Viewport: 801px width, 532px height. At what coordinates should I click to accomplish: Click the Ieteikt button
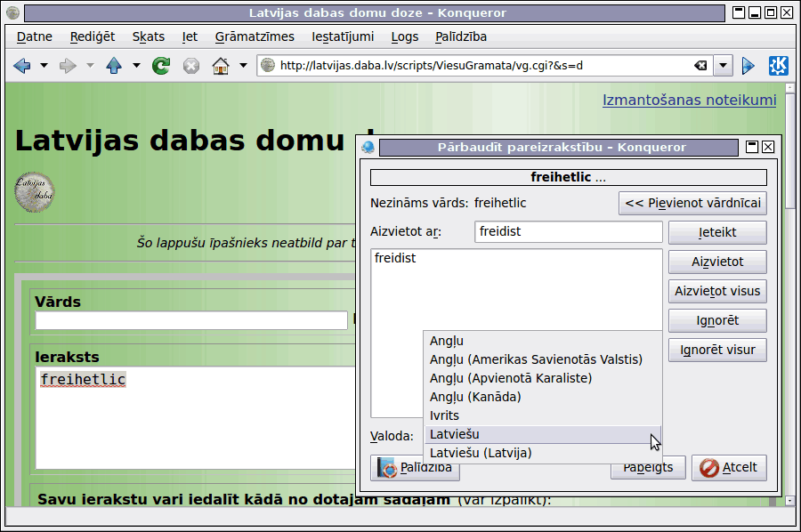(717, 232)
